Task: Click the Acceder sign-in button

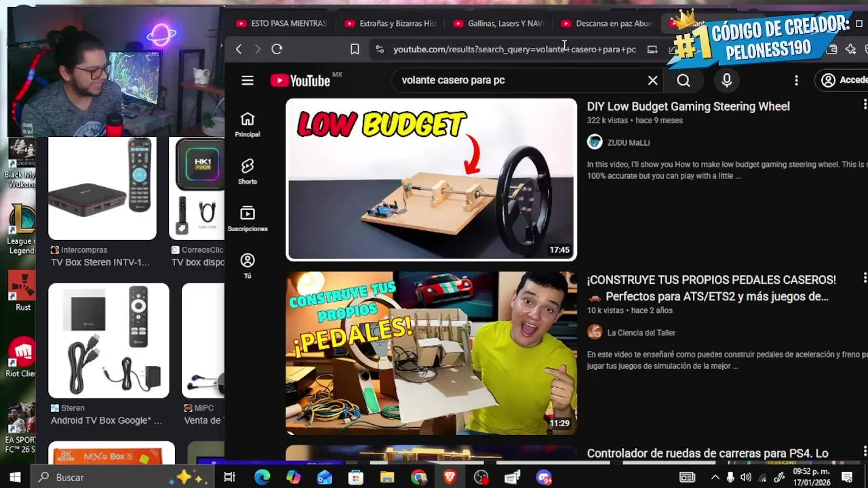Action: (844, 80)
